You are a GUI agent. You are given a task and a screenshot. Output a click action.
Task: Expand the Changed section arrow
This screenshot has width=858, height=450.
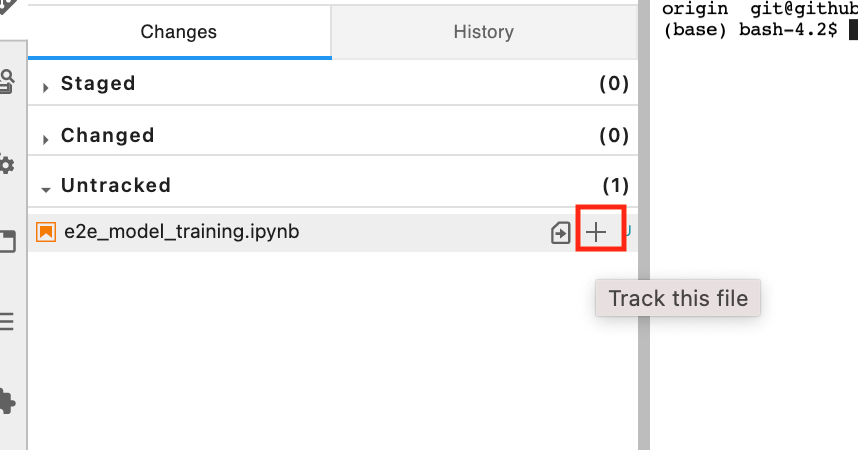click(45, 138)
